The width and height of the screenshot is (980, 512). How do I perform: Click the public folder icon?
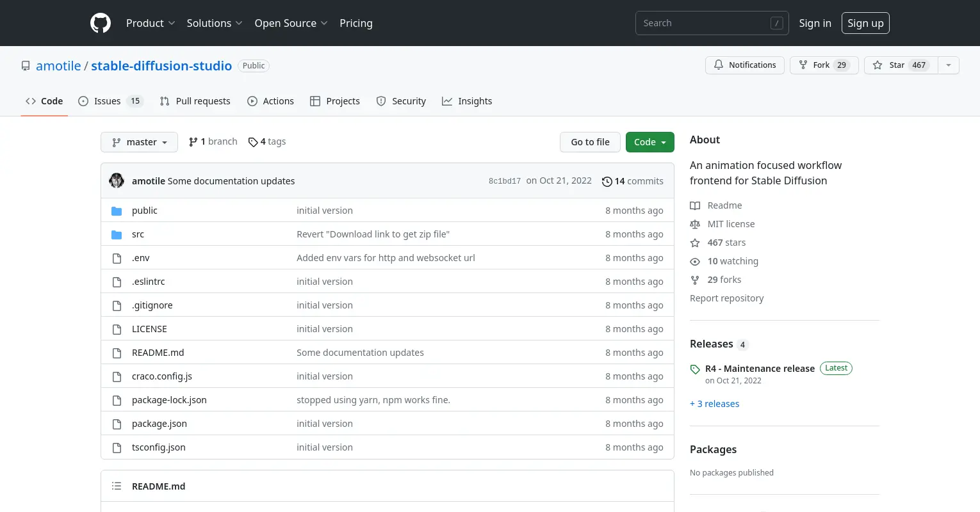point(117,211)
